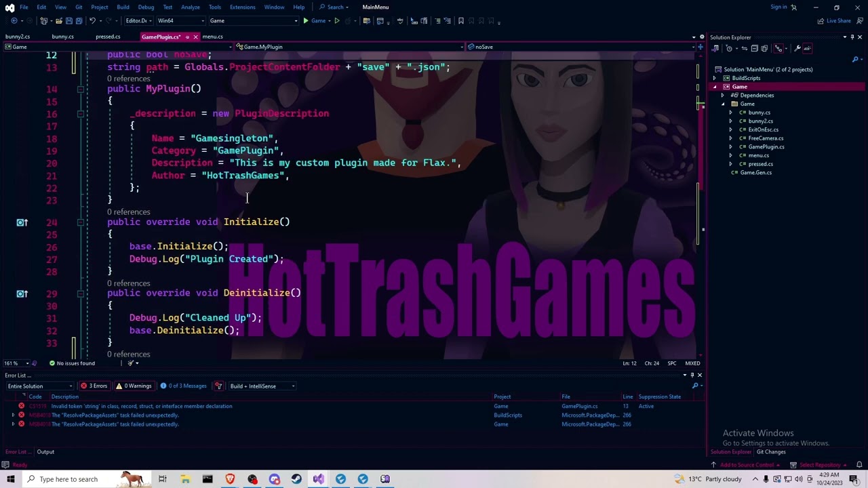Click the Navigate Backward toolbar arrow
This screenshot has width=868, height=488.
pos(14,20)
